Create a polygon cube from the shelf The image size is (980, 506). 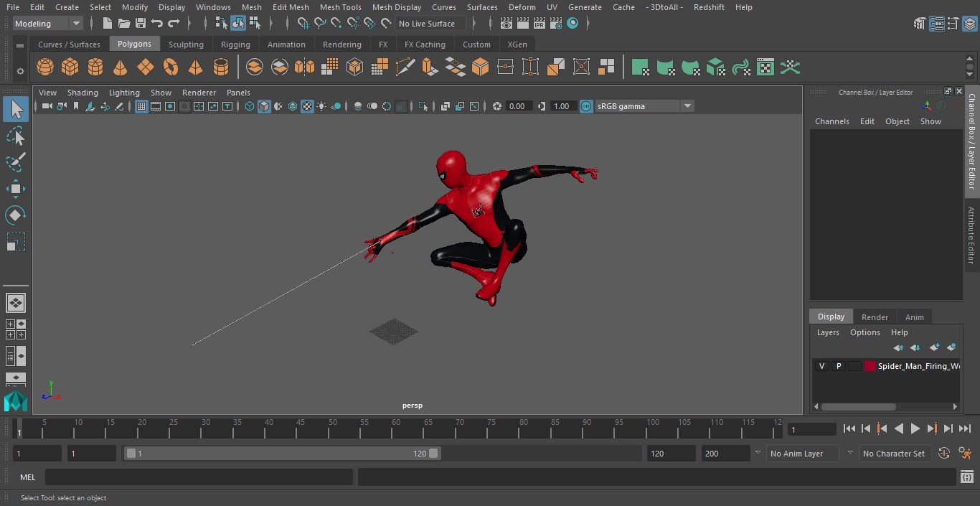pos(70,67)
